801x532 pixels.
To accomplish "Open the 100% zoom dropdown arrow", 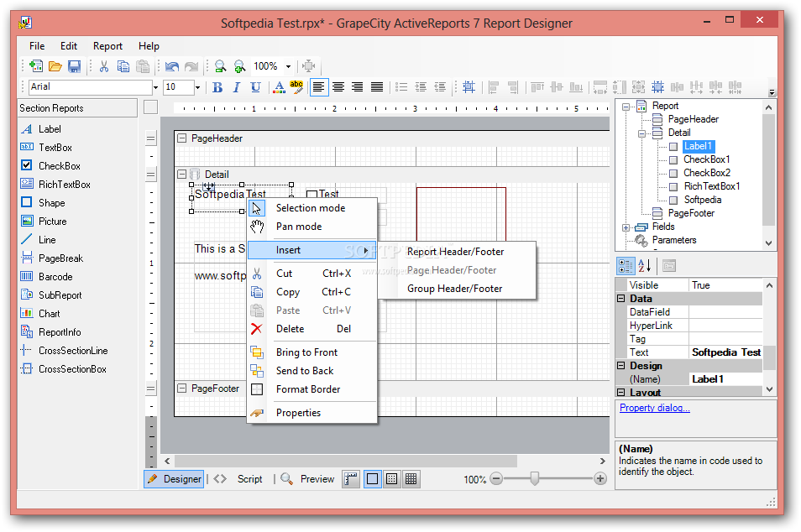I will [x=288, y=66].
